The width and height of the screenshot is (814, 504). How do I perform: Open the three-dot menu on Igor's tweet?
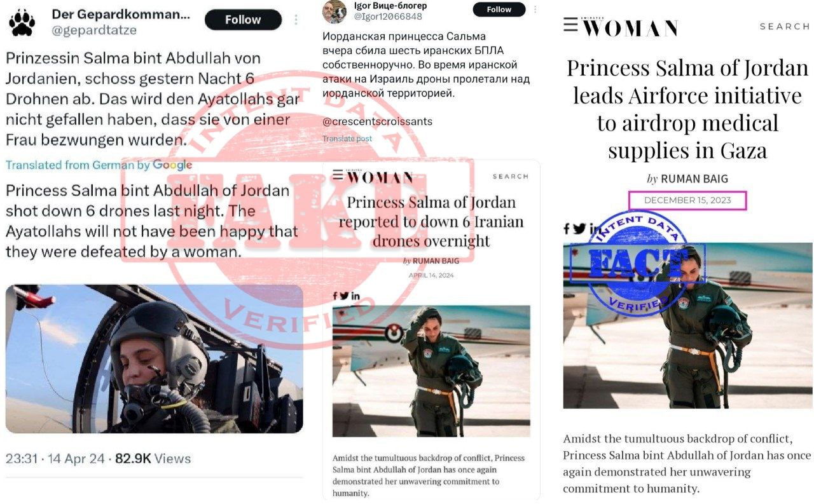535,9
